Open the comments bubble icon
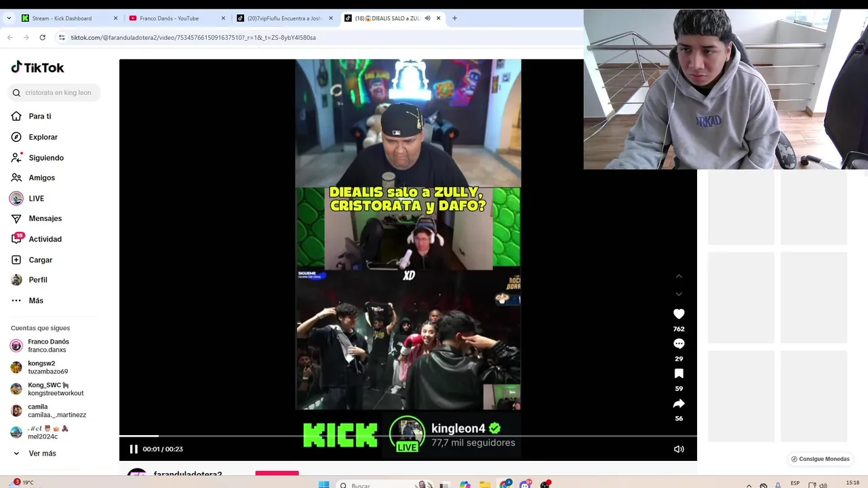868x488 pixels. [x=679, y=344]
